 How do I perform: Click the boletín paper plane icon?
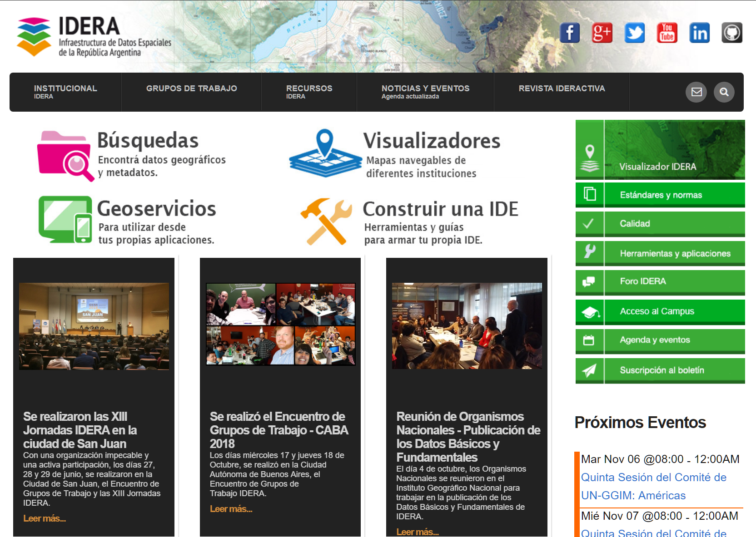[x=590, y=370]
